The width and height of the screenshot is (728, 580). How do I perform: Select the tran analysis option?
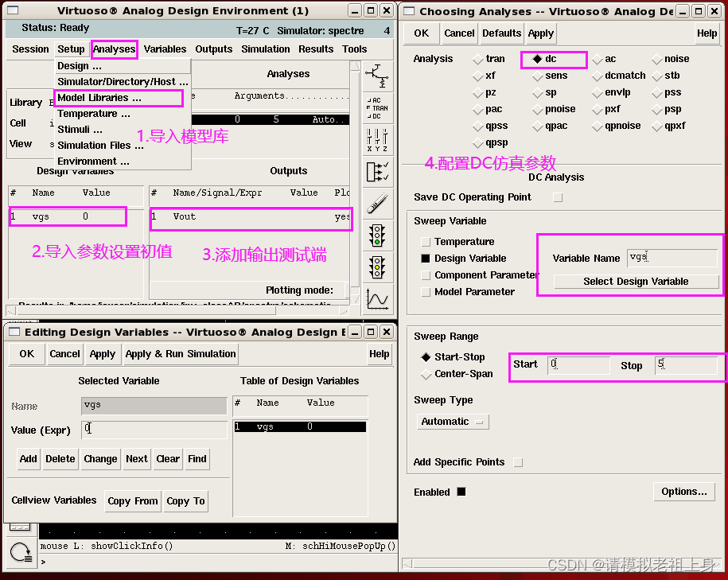tap(477, 59)
